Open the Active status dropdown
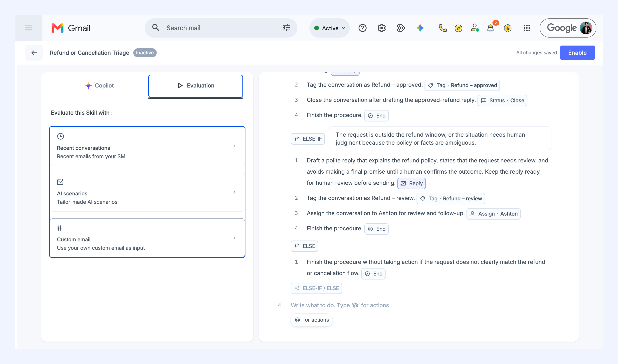This screenshot has height=364, width=618. [x=329, y=28]
